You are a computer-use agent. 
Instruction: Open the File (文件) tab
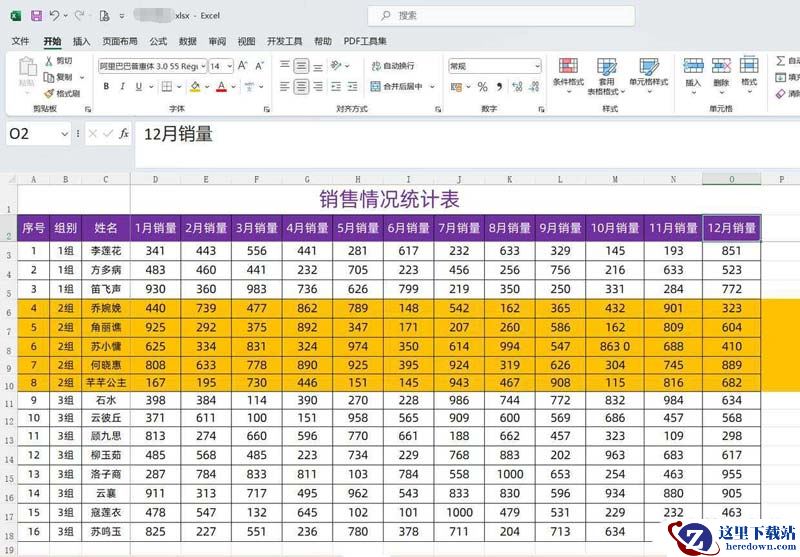20,41
